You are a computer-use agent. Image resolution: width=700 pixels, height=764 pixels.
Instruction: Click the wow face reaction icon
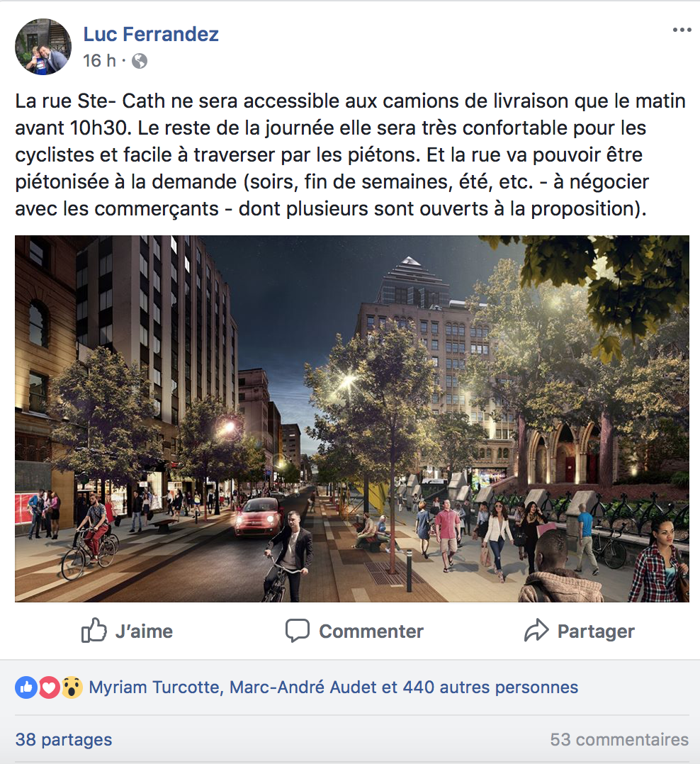point(72,687)
